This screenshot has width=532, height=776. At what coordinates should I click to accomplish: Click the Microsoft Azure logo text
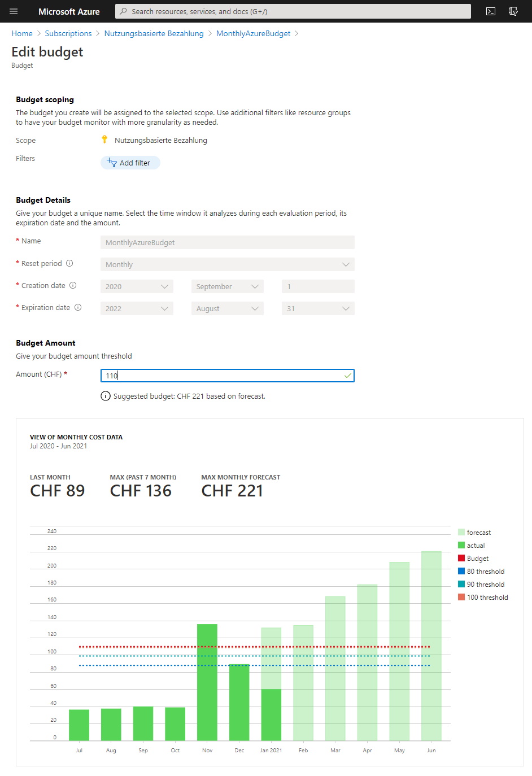pos(69,11)
